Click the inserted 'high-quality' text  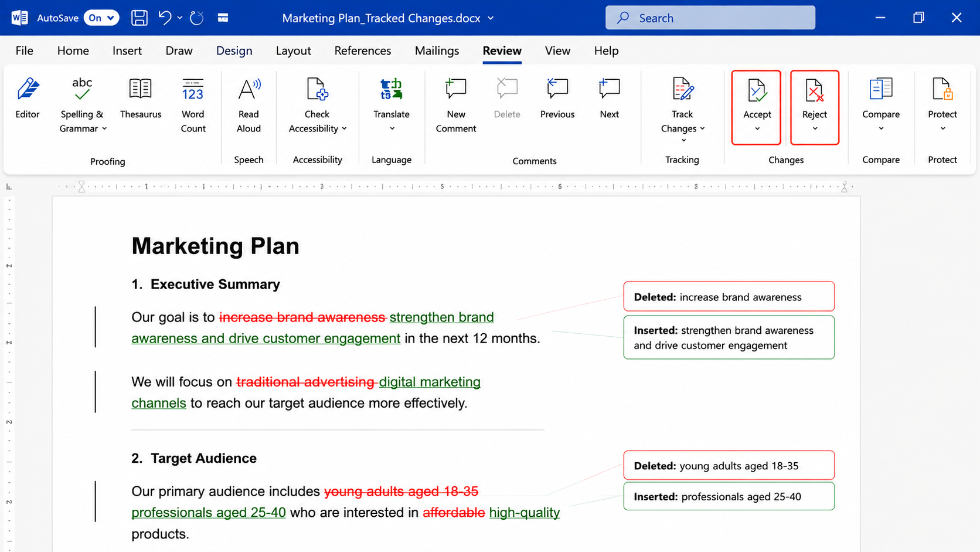point(525,513)
